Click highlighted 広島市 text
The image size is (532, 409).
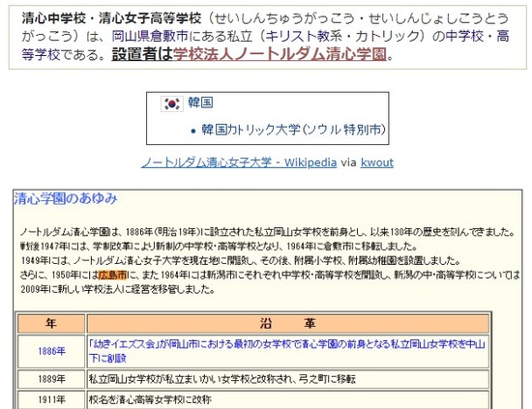[x=112, y=275]
